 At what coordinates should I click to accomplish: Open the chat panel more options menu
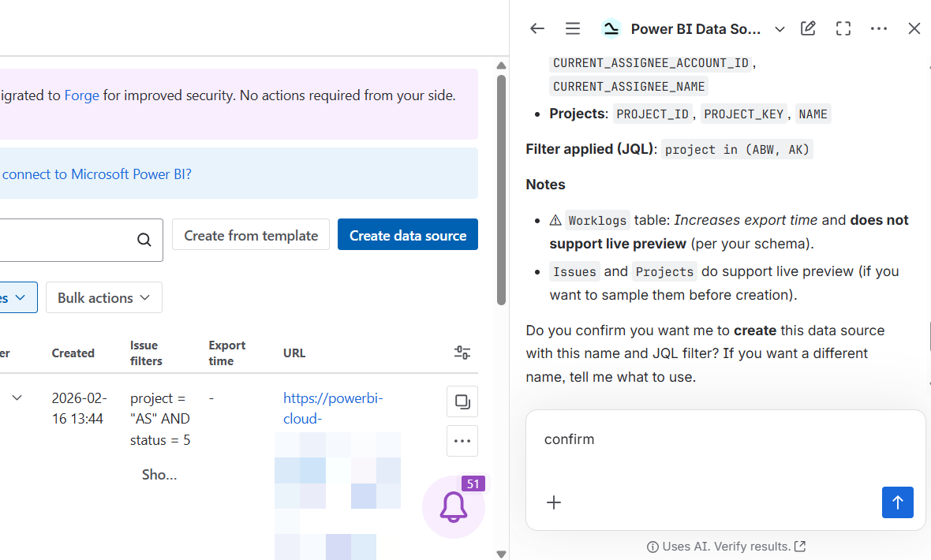[x=879, y=28]
